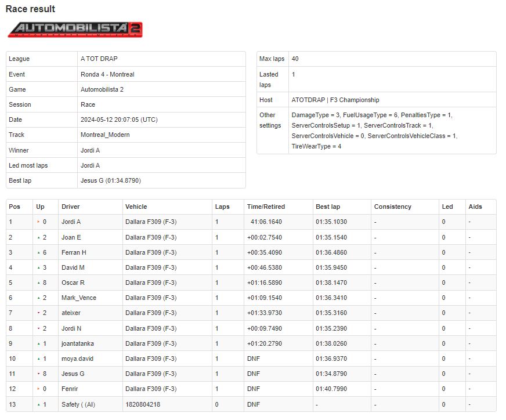Click driver name Fenrir
506x420 pixels.
70,389
